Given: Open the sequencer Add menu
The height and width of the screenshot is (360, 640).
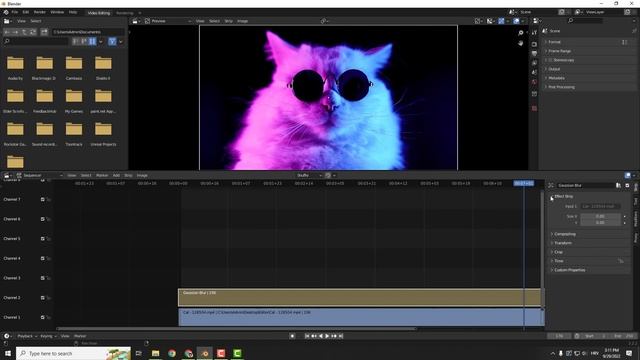Looking at the screenshot, I should pyautogui.click(x=116, y=176).
